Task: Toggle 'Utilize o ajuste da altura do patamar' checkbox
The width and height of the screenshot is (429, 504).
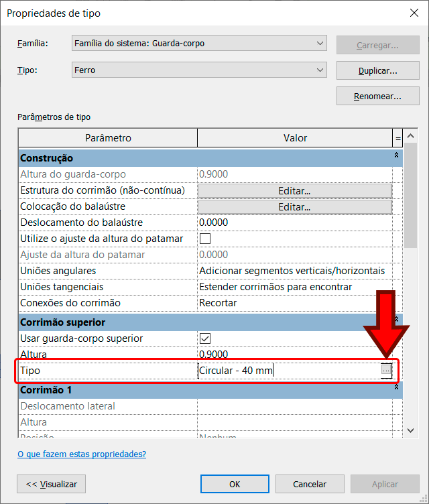Action: click(205, 239)
